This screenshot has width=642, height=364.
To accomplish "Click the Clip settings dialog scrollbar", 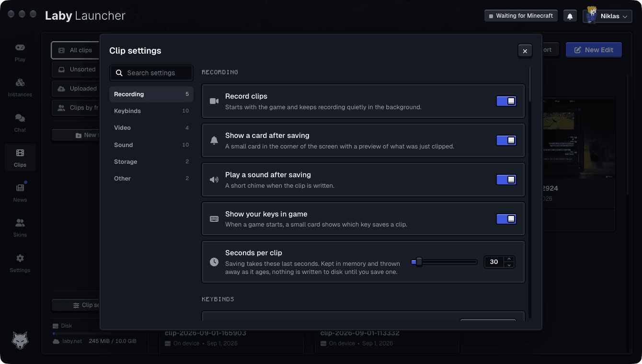I will point(530,84).
